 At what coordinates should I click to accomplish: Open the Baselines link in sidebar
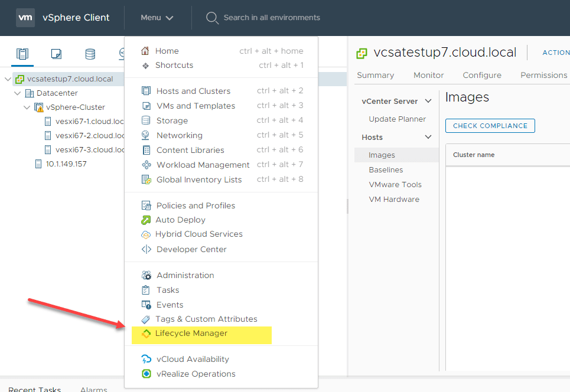(386, 170)
